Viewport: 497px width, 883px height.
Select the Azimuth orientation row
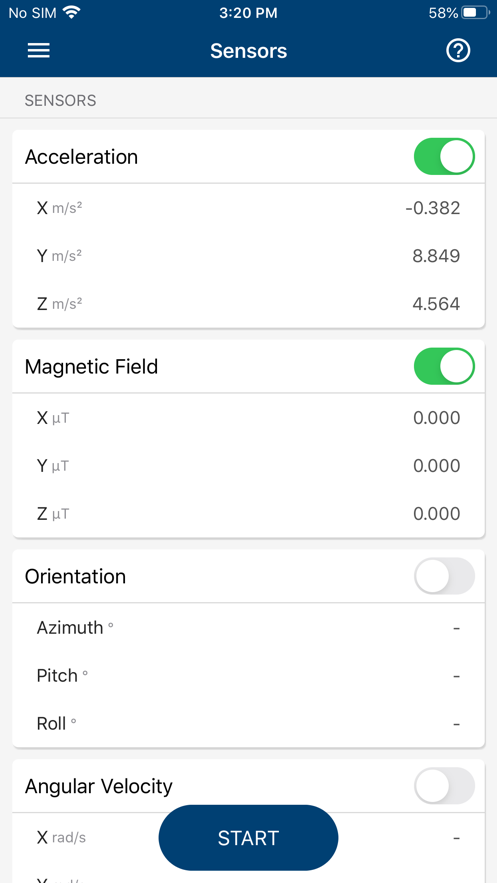tap(248, 627)
